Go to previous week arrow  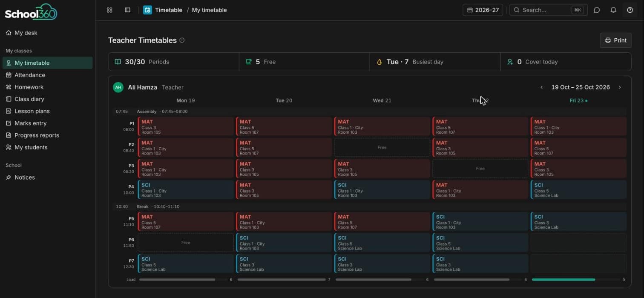point(542,87)
